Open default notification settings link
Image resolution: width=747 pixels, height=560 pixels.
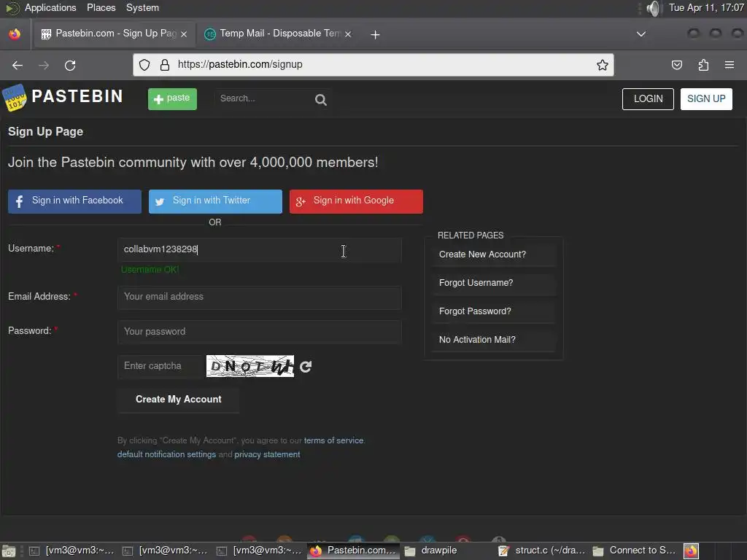166,454
